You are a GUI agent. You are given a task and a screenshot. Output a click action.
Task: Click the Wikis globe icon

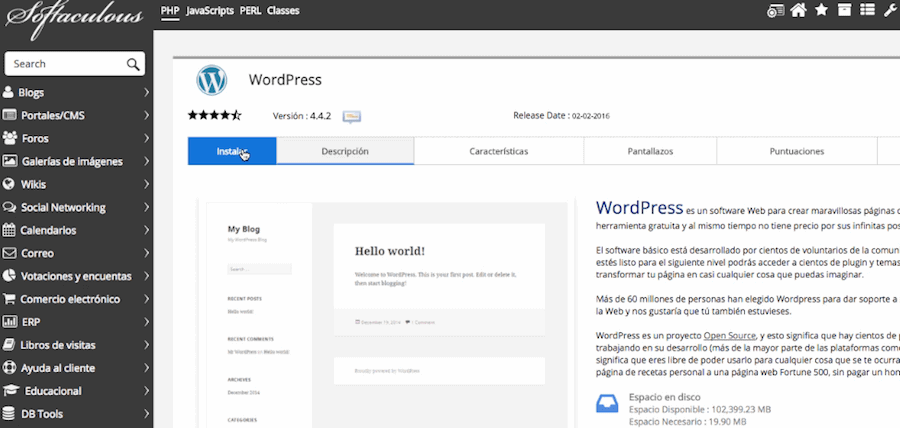pyautogui.click(x=9, y=184)
